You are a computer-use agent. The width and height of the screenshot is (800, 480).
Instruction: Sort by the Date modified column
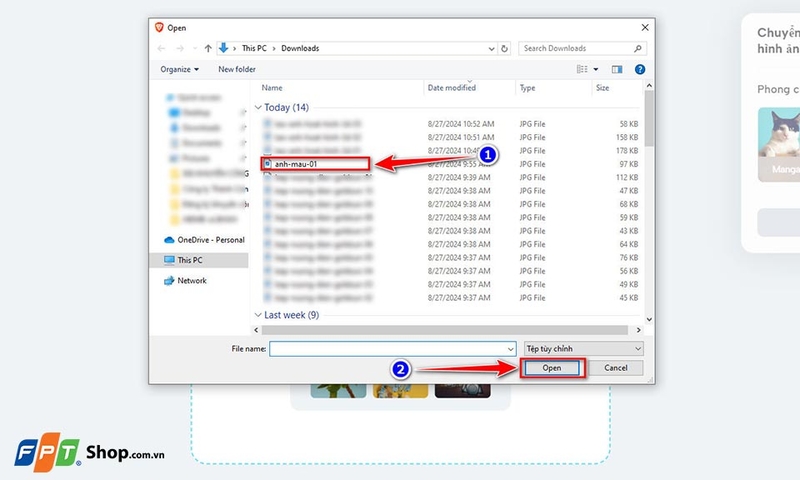pos(452,88)
